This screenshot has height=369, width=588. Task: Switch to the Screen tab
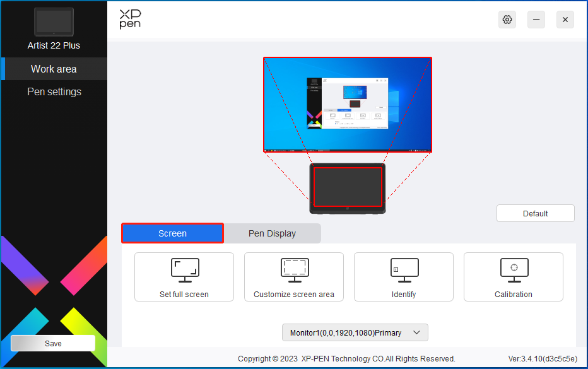pyautogui.click(x=172, y=233)
